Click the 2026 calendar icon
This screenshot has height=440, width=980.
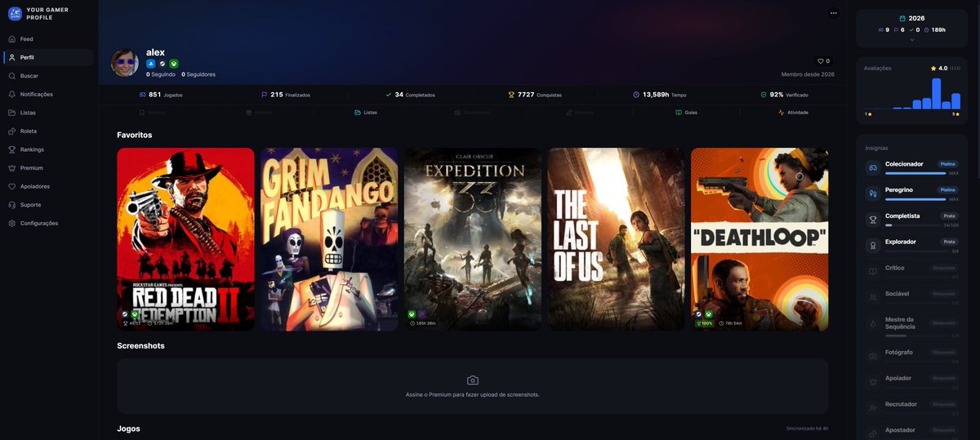(902, 18)
